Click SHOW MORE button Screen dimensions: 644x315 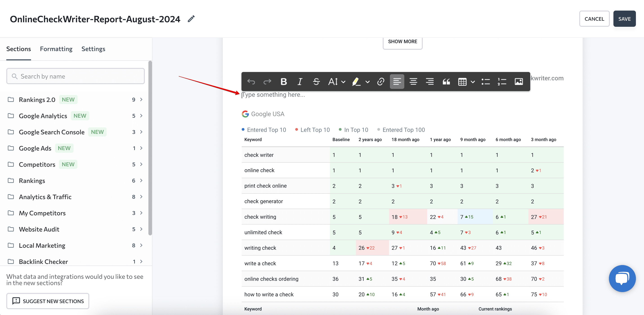pyautogui.click(x=402, y=42)
